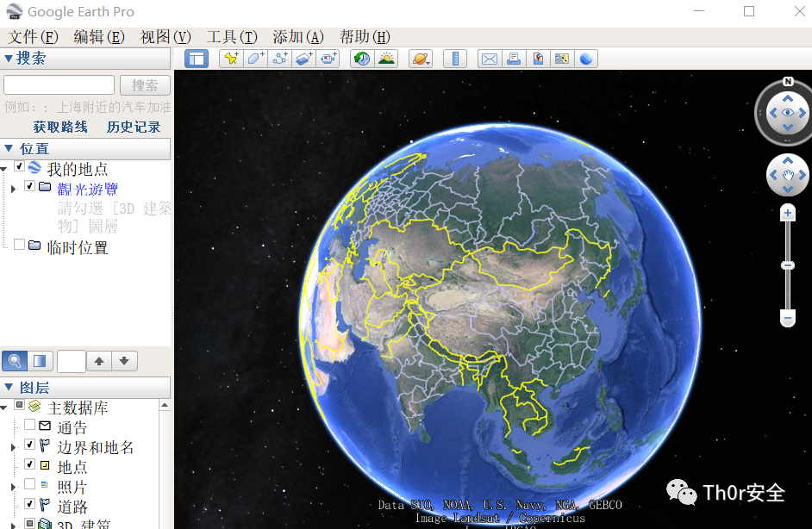
Task: Click the magnifier search-places button
Action: (x=15, y=361)
